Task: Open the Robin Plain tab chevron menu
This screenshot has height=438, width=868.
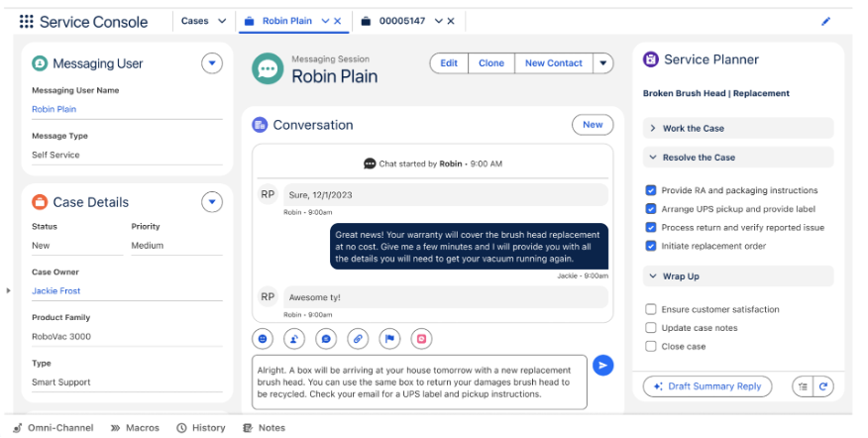Action: [325, 21]
